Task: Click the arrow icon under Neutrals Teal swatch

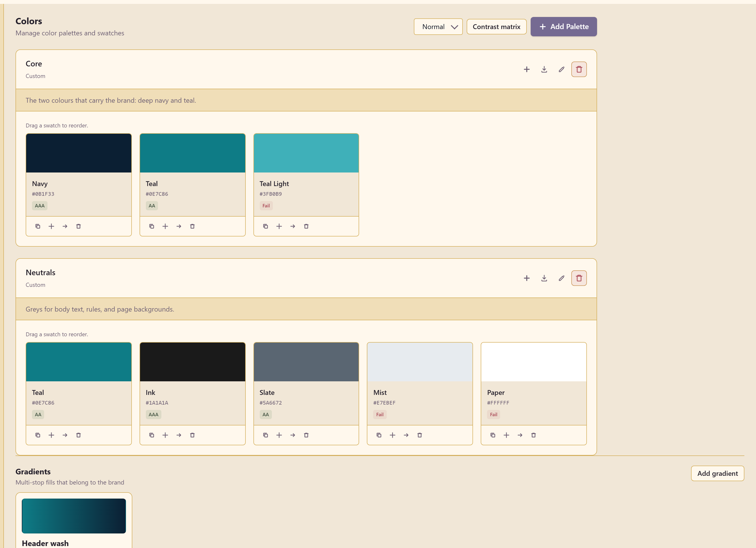Action: coord(65,435)
